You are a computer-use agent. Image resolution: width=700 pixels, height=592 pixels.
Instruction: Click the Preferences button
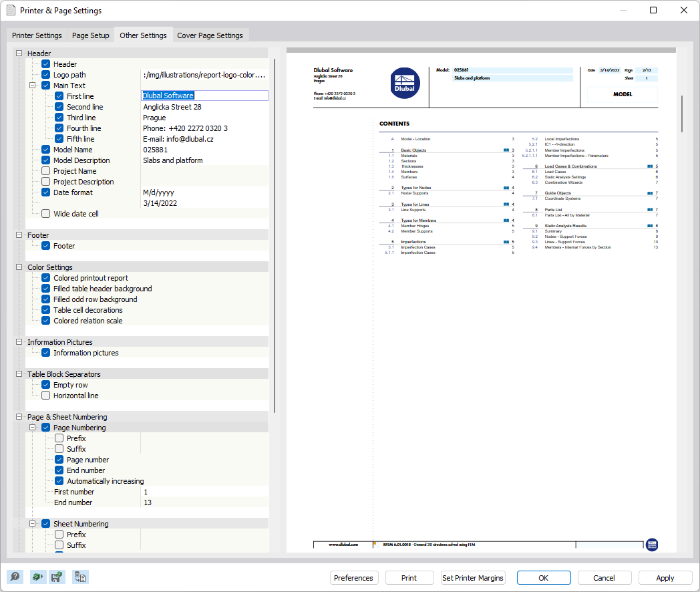coord(353,578)
